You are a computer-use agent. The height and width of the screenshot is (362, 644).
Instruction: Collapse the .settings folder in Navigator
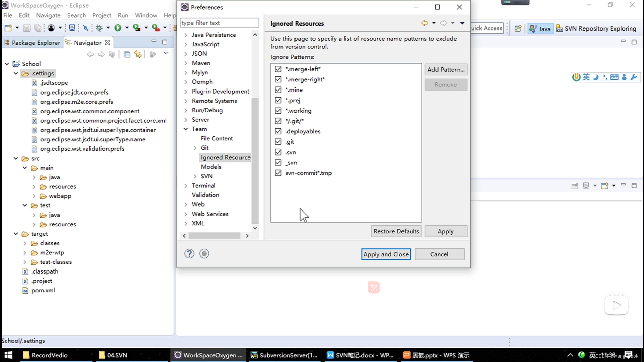(x=16, y=73)
